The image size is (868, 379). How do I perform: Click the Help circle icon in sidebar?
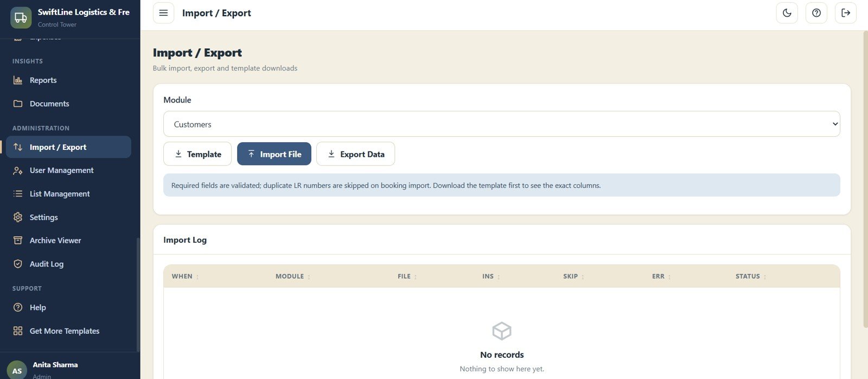tap(18, 307)
